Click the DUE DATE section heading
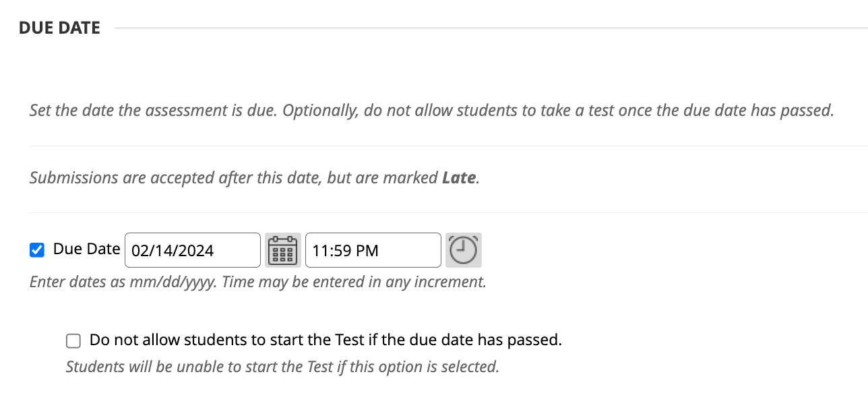The width and height of the screenshot is (868, 418). (x=59, y=28)
